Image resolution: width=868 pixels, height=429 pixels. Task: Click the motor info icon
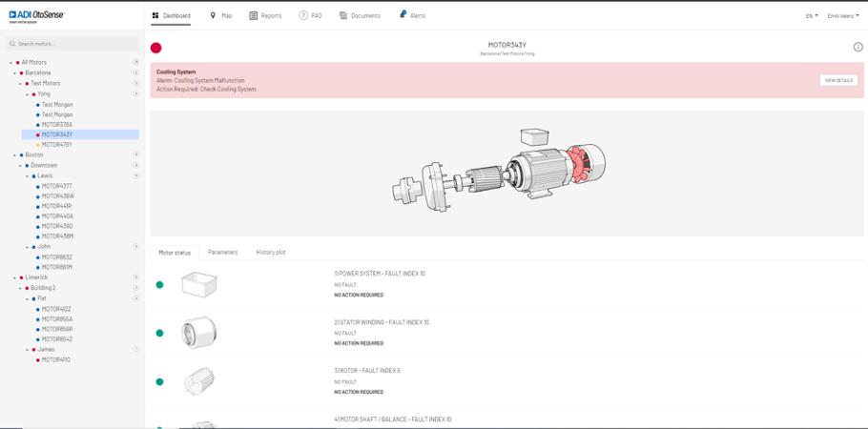pyautogui.click(x=858, y=48)
